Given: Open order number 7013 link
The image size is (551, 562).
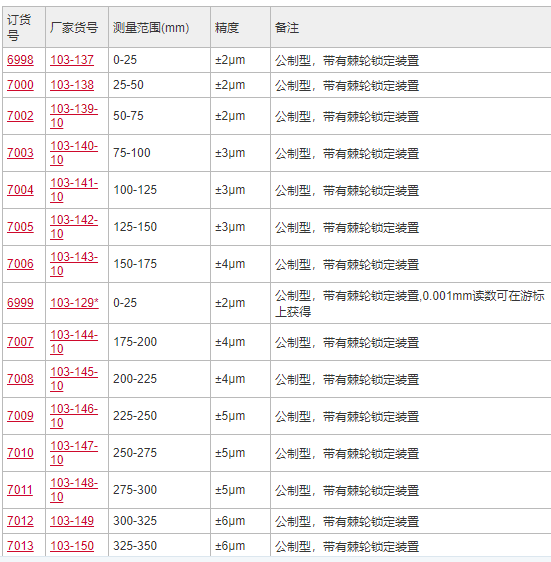Looking at the screenshot, I should [20, 546].
